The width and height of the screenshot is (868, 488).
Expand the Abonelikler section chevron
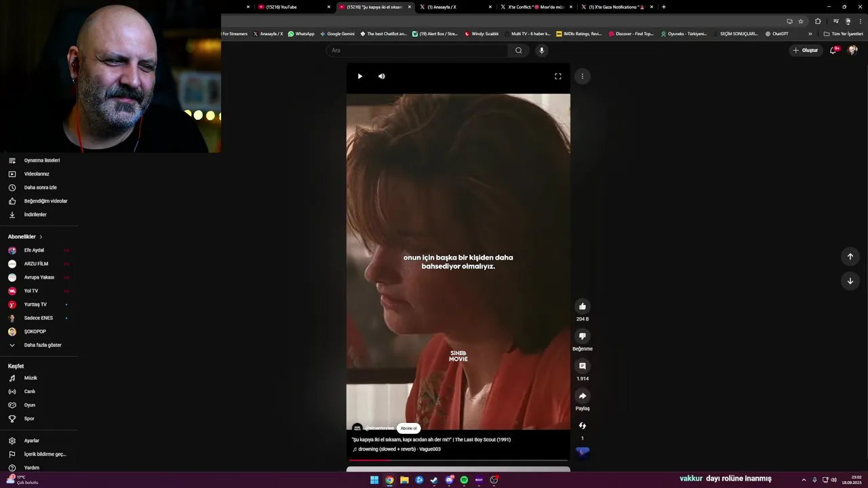[x=41, y=237]
